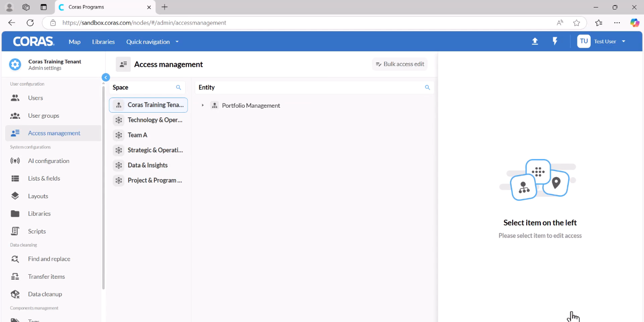Collapse the sidebar with the blue arrow
This screenshot has height=322, width=644.
click(x=106, y=77)
